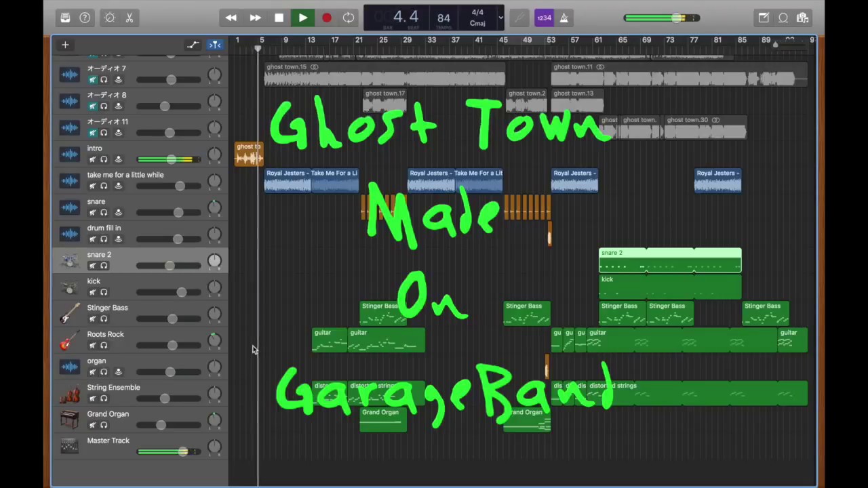The height and width of the screenshot is (488, 868).
Task: Select the ghost town.30 audio region
Action: tap(705, 127)
